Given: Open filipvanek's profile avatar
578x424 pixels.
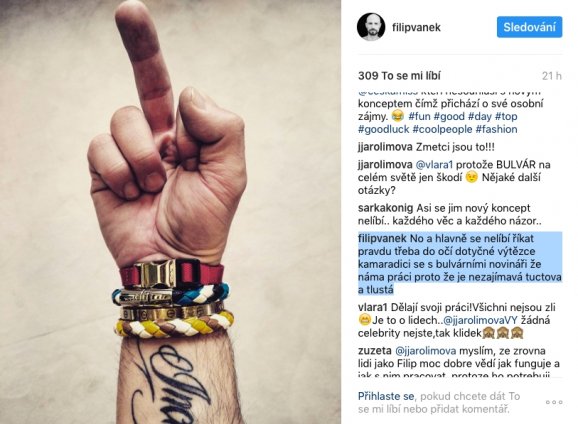Looking at the screenshot, I should coord(371,27).
